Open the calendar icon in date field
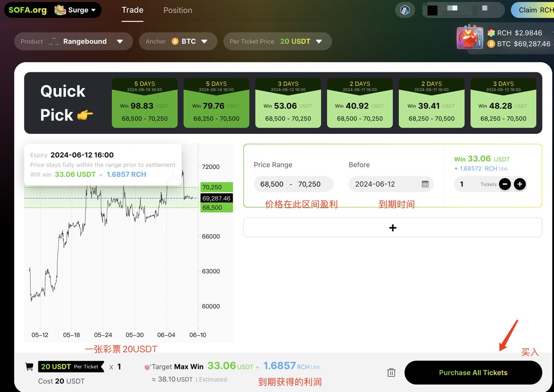554x392 pixels. [425, 184]
